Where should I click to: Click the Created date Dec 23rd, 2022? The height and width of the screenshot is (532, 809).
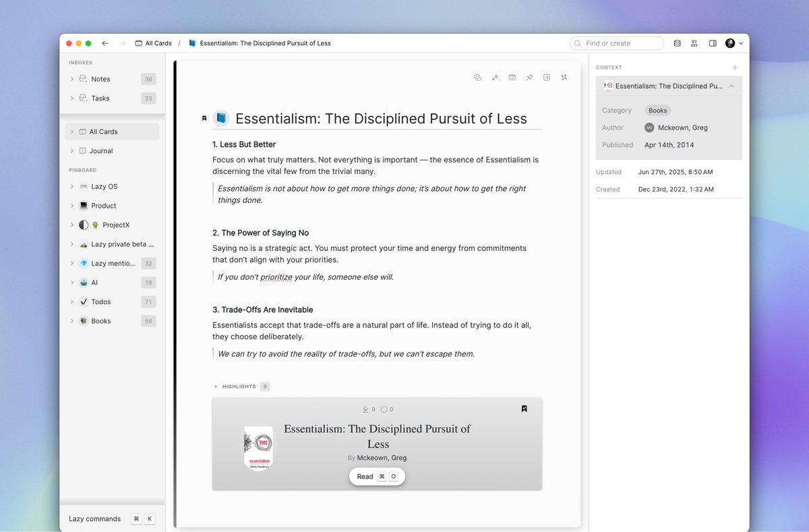coord(676,189)
